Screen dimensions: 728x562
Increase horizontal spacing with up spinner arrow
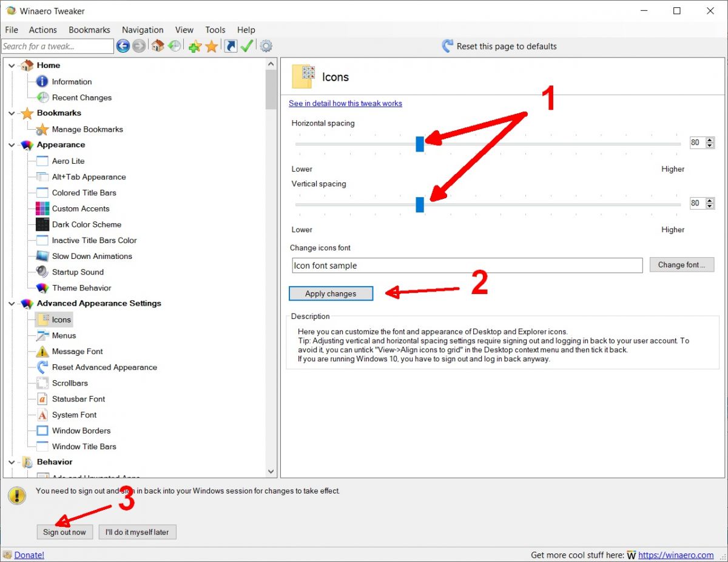(710, 140)
